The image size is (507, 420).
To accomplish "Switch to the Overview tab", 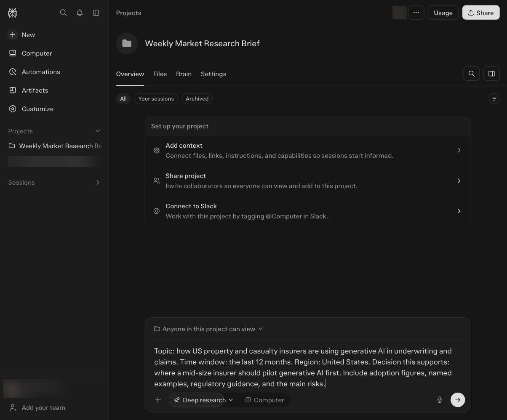I will 130,74.
